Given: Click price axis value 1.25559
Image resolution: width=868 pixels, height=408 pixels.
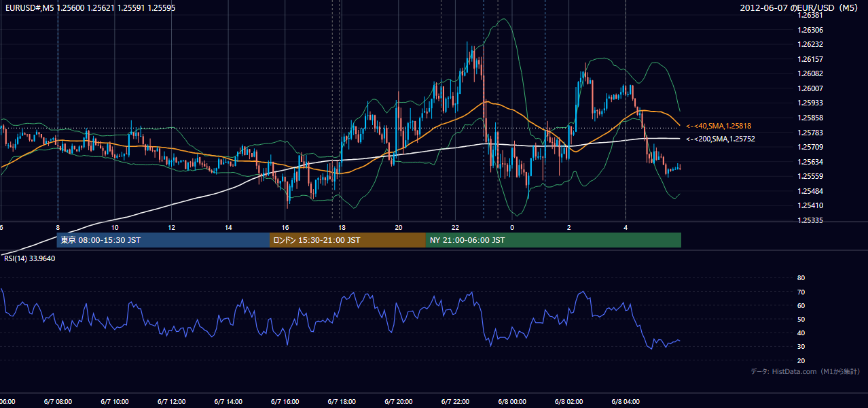Looking at the screenshot, I should click(811, 176).
